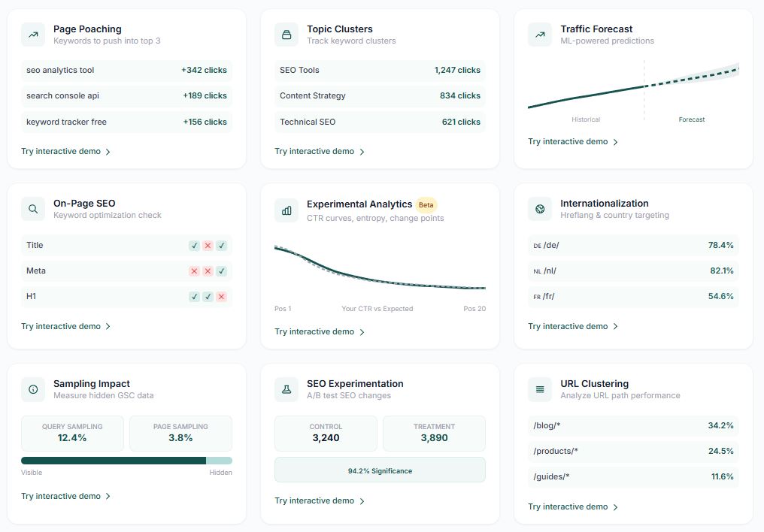
Task: Select the 'seo analytics tool' keyword row
Action: 126,70
